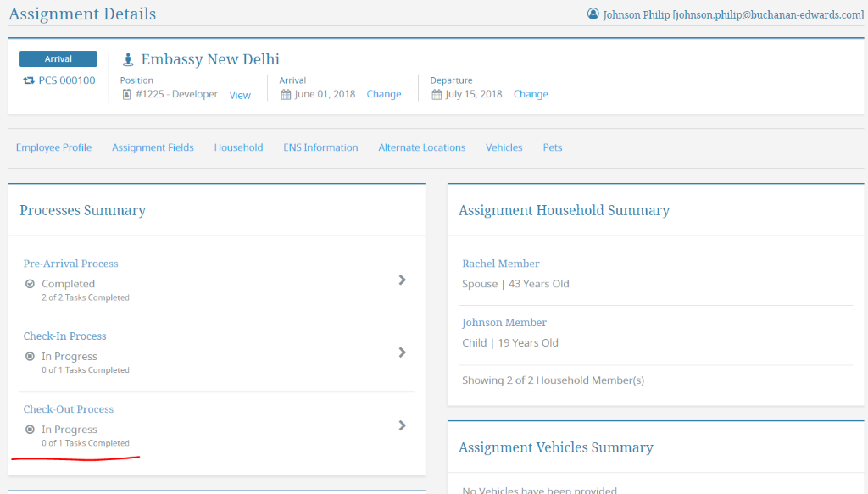Click the Check-In in-progress status icon

click(x=30, y=356)
